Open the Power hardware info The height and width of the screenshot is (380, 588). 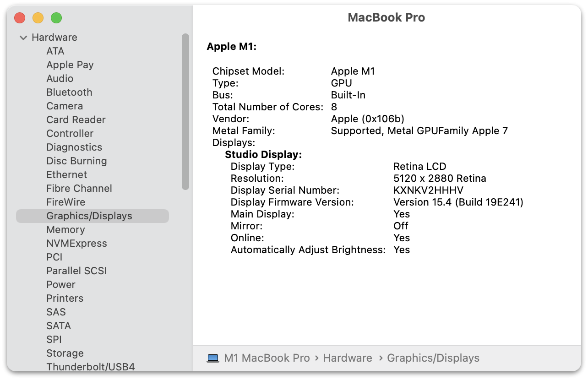click(x=61, y=284)
